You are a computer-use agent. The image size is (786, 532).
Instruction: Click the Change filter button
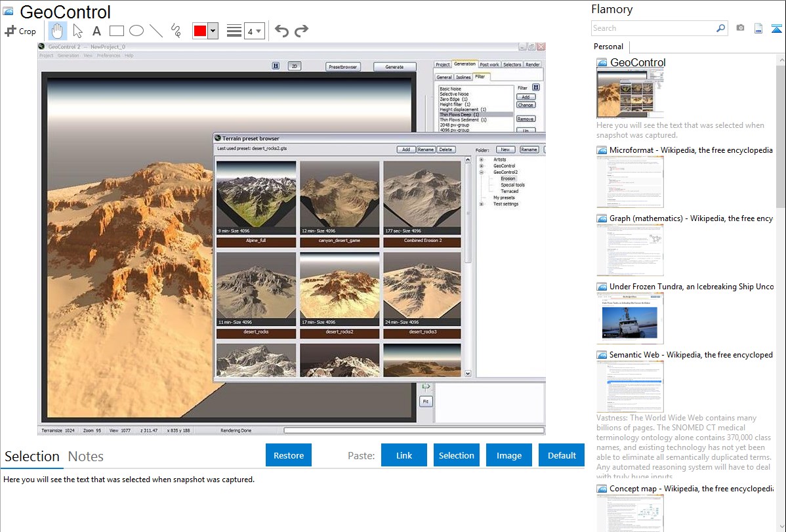pyautogui.click(x=526, y=106)
